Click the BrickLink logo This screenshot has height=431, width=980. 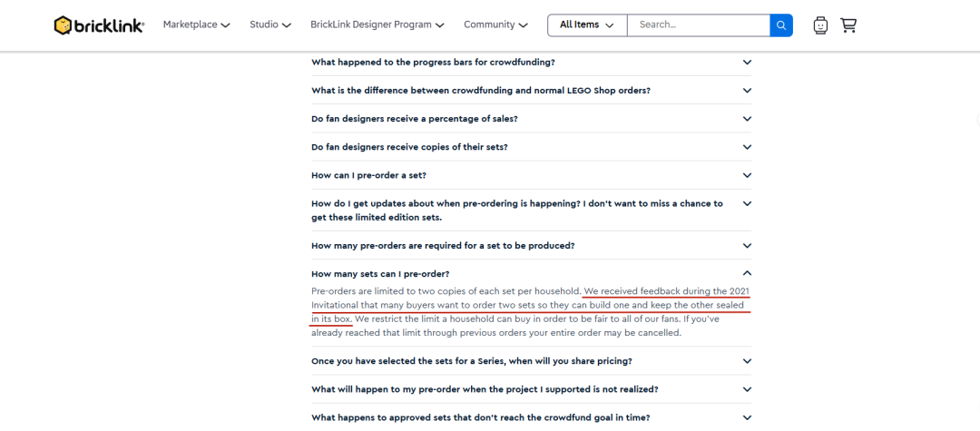[x=99, y=25]
